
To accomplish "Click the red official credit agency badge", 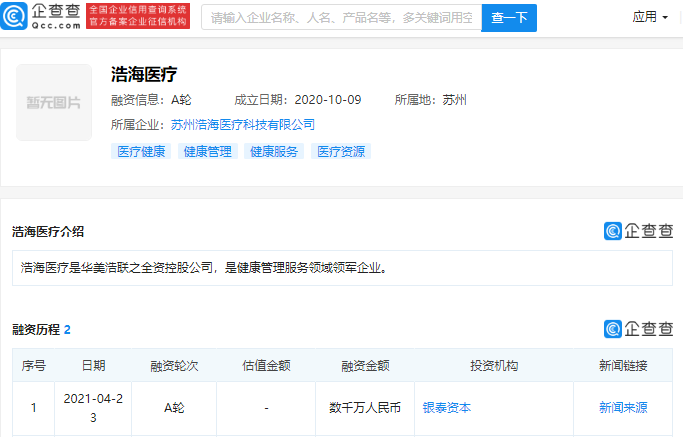I will point(138,16).
